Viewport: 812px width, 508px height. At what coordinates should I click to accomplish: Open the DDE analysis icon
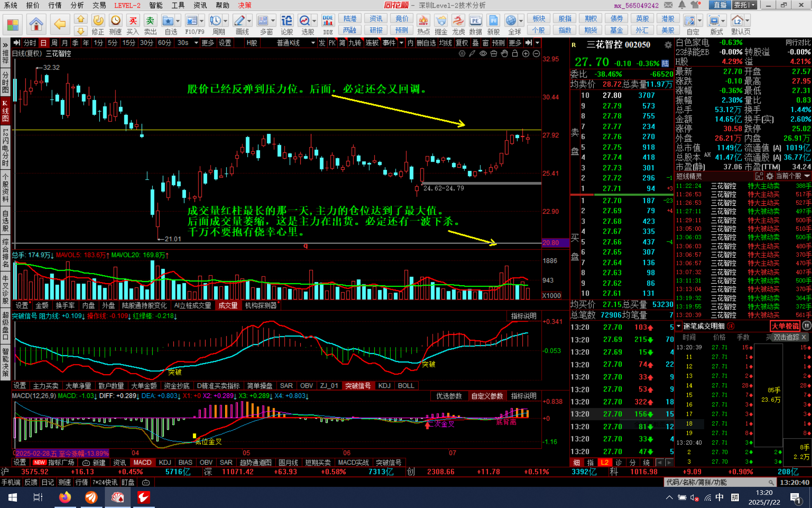328,25
